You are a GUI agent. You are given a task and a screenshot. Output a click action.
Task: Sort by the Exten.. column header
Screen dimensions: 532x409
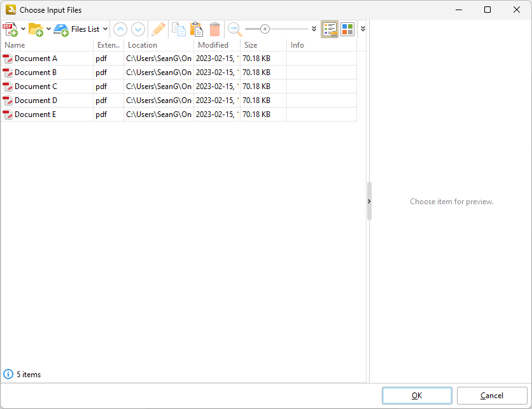[x=109, y=45]
